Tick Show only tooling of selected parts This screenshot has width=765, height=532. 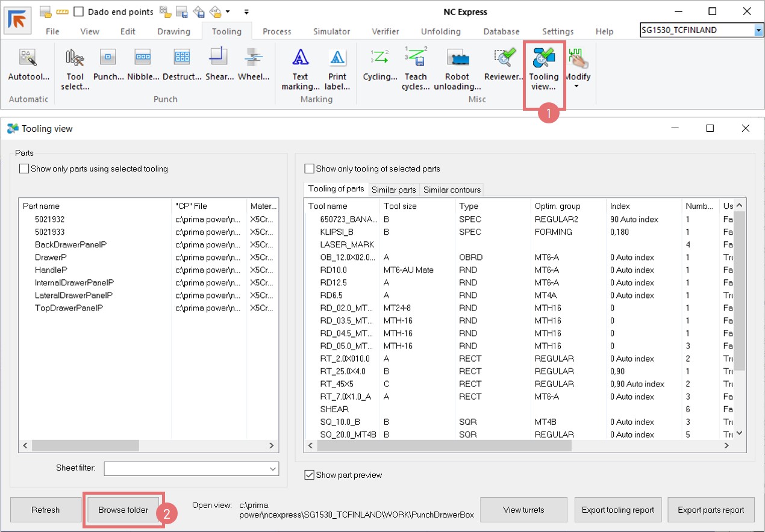(x=310, y=169)
